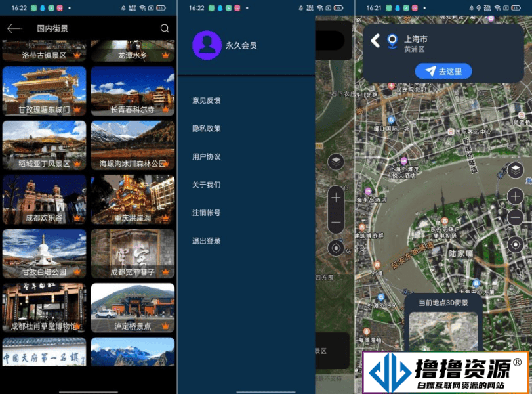Tap the 延安东路隧道 road label

(x=412, y=255)
